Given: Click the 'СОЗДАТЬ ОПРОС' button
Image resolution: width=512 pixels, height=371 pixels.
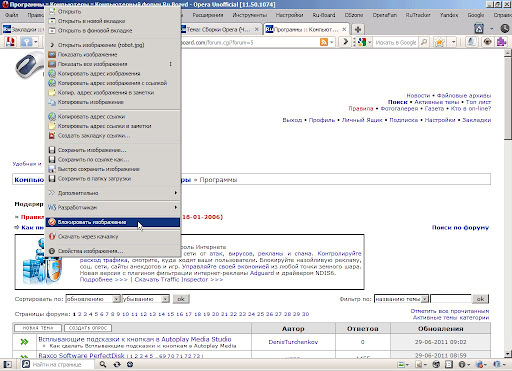Looking at the screenshot, I should [x=88, y=328].
